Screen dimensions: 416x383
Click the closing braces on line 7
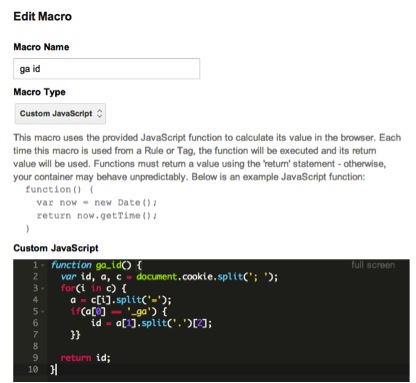click(x=75, y=334)
